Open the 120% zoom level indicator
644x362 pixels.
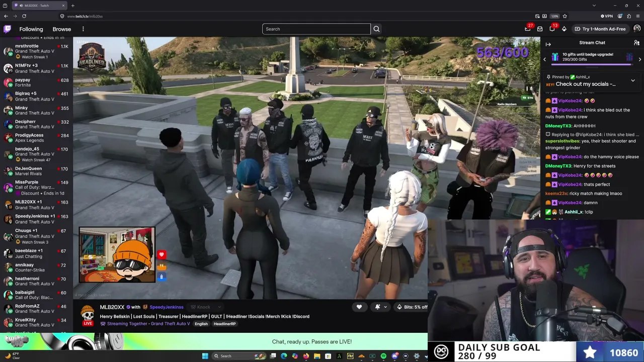(554, 16)
